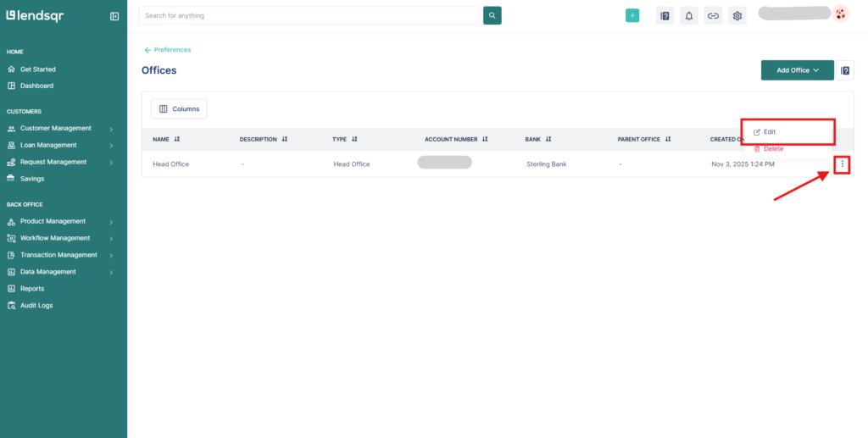Click the link chain icon in header
The width and height of the screenshot is (868, 438).
coord(713,15)
